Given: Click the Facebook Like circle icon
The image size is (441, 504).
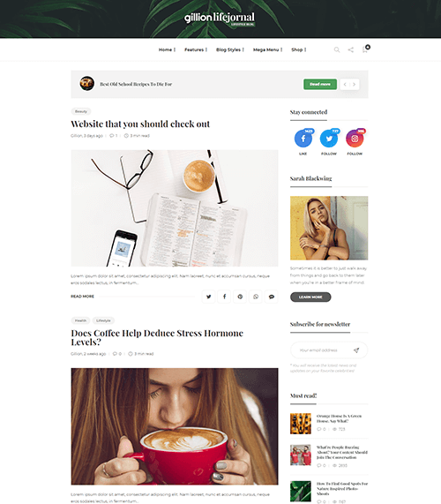Looking at the screenshot, I should [303, 139].
